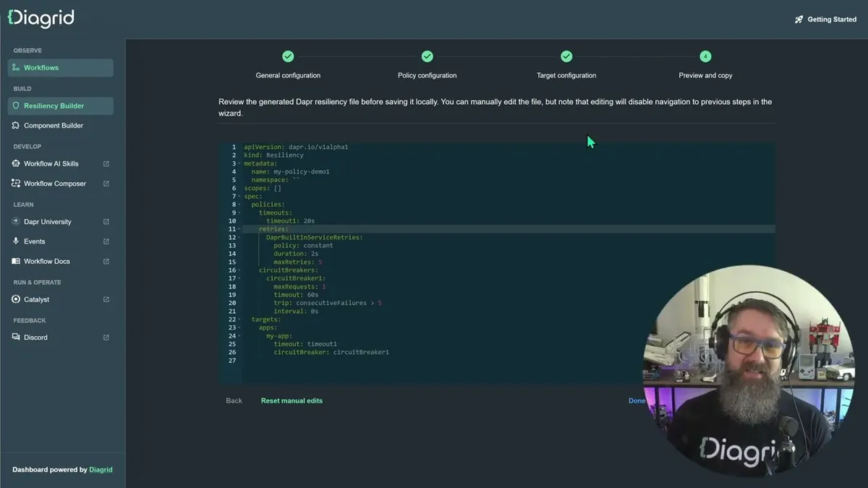The width and height of the screenshot is (868, 488).
Task: Click the 'maxRetries: 5' line
Action: [x=298, y=262]
